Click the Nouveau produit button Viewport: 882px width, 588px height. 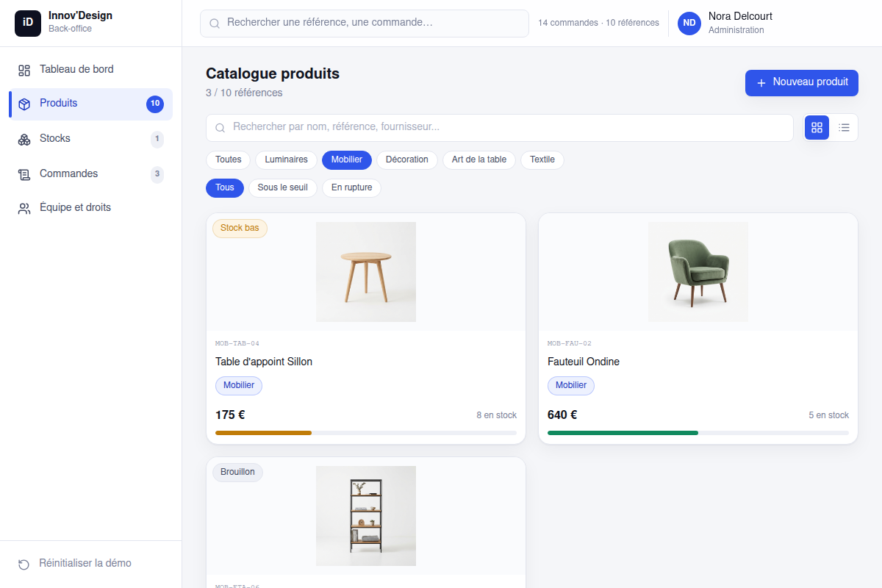pyautogui.click(x=802, y=82)
